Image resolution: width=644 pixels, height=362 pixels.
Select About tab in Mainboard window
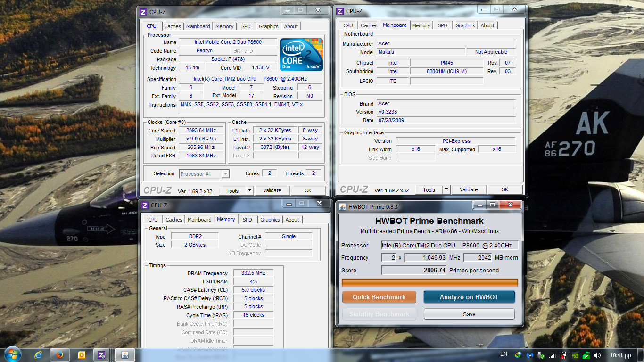tap(487, 25)
